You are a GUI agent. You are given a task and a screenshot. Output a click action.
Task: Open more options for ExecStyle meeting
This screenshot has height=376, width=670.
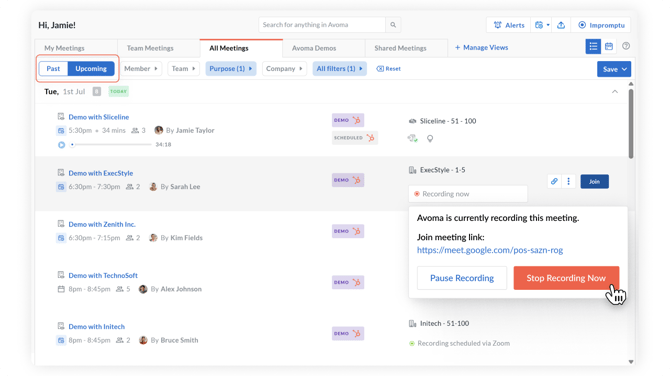(x=568, y=181)
